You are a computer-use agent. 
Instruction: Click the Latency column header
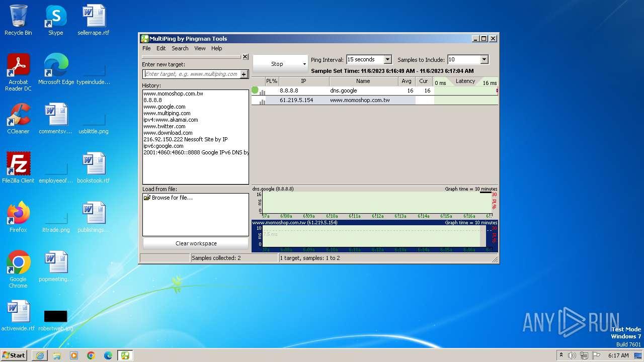coord(465,81)
